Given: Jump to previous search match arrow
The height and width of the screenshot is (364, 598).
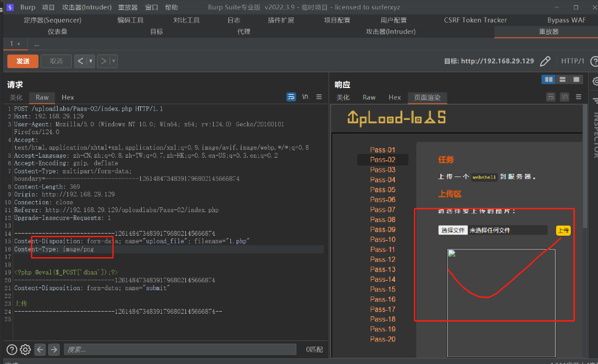Looking at the screenshot, I should [40, 349].
